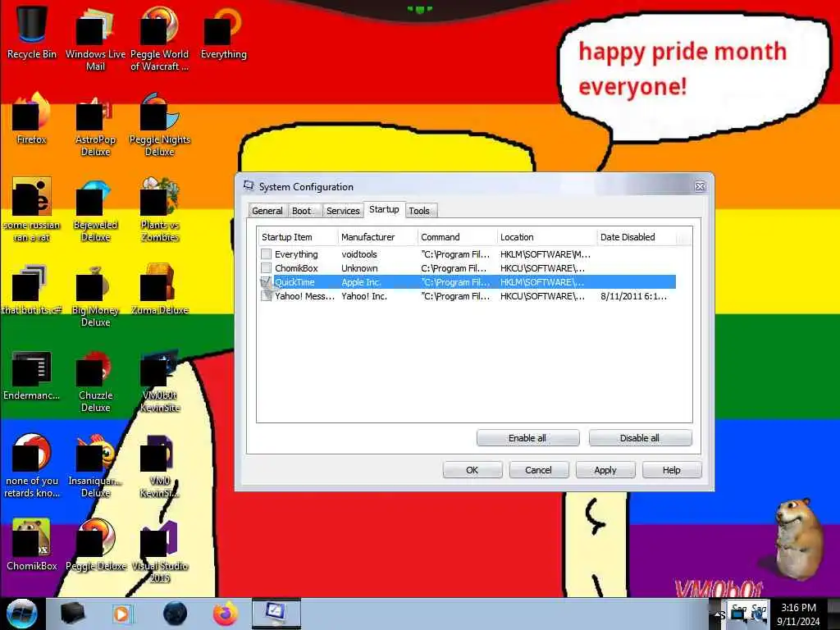Select the 'Yahoo! Inc.' manufacturer cell

click(x=364, y=295)
